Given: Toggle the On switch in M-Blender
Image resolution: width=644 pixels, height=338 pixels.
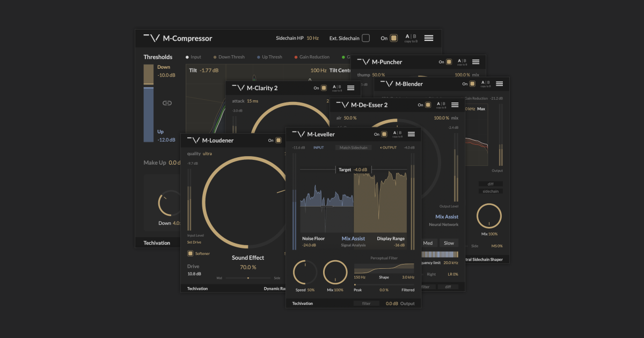Looking at the screenshot, I should pyautogui.click(x=472, y=84).
